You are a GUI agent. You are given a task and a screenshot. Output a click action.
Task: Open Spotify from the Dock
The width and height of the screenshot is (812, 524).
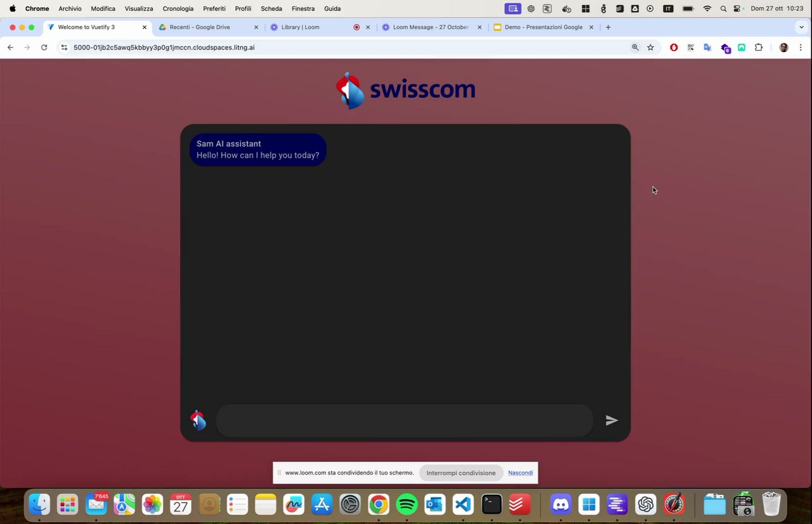click(x=407, y=505)
